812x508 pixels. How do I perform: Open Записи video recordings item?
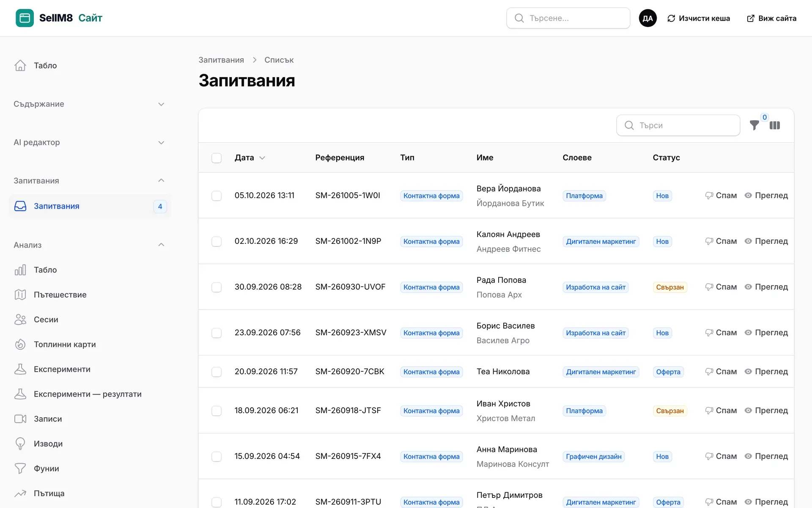[x=89, y=419]
